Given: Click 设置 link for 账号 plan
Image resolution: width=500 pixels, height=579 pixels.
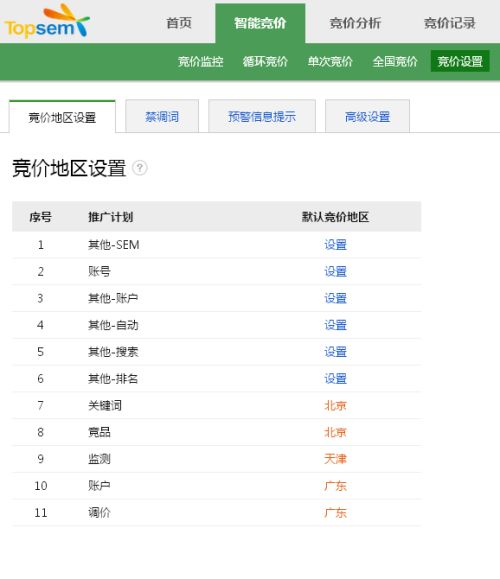Looking at the screenshot, I should [335, 271].
